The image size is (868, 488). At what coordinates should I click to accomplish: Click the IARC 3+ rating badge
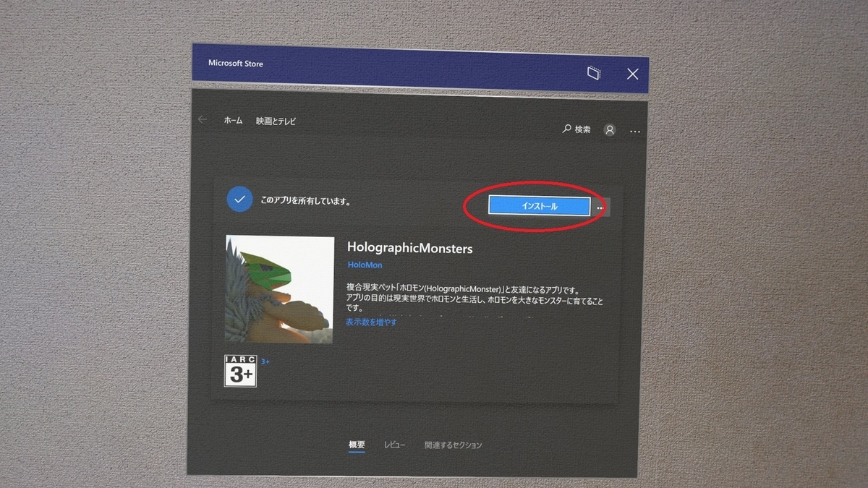coord(240,370)
